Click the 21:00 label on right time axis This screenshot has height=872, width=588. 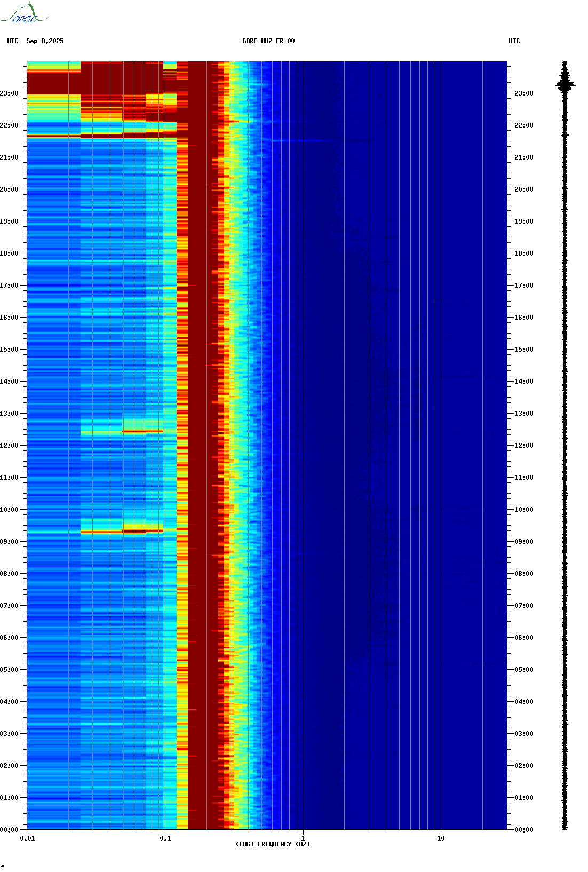523,157
